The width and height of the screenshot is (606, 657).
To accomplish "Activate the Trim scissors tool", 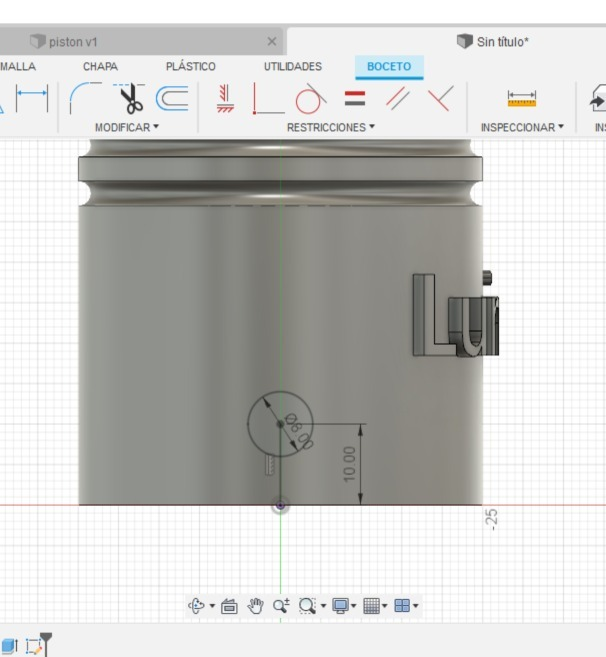I will point(130,98).
